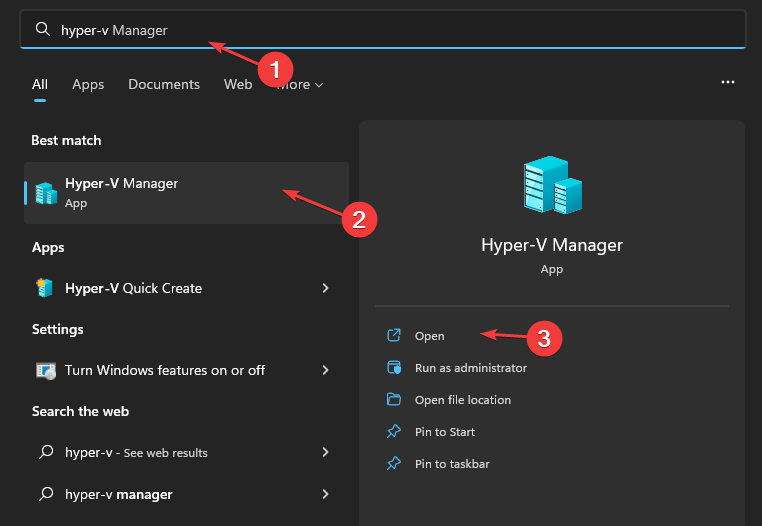Switch to the Documents tab
The height and width of the screenshot is (526, 762).
pos(164,85)
